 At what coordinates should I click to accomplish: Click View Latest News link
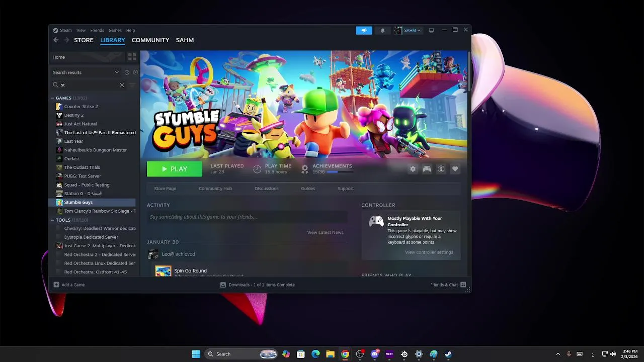[325, 232]
